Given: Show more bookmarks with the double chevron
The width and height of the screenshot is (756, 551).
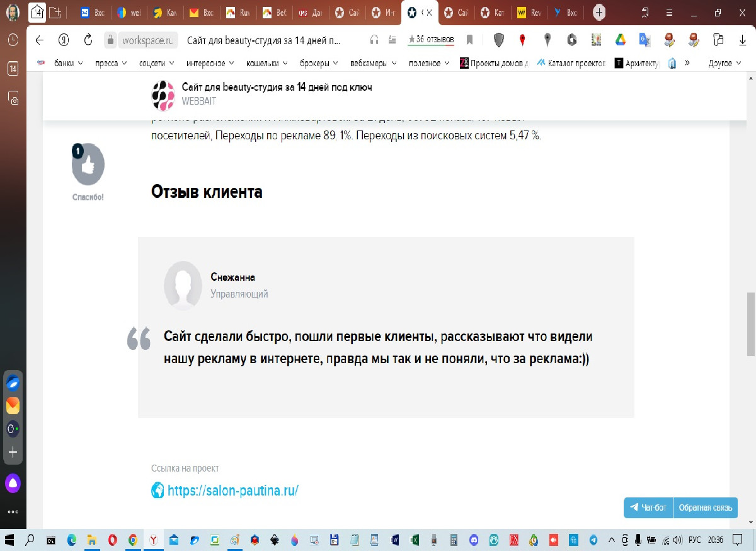Looking at the screenshot, I should [x=687, y=63].
